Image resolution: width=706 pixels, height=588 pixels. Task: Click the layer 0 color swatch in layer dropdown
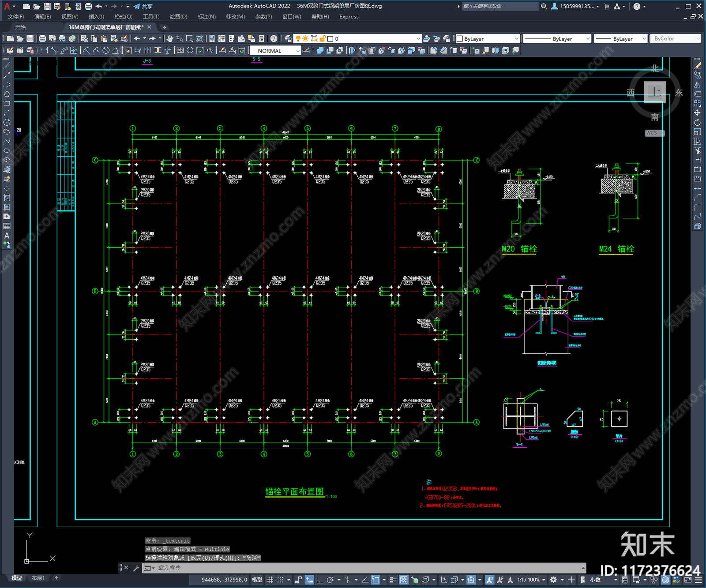(x=330, y=39)
